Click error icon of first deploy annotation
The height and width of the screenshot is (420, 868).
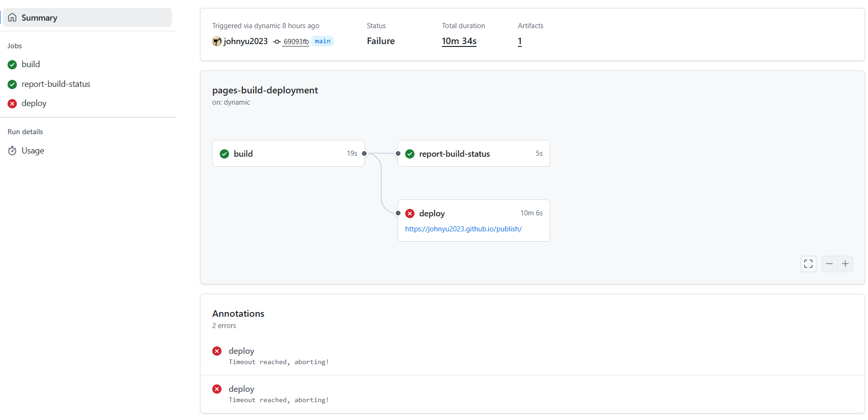[217, 351]
